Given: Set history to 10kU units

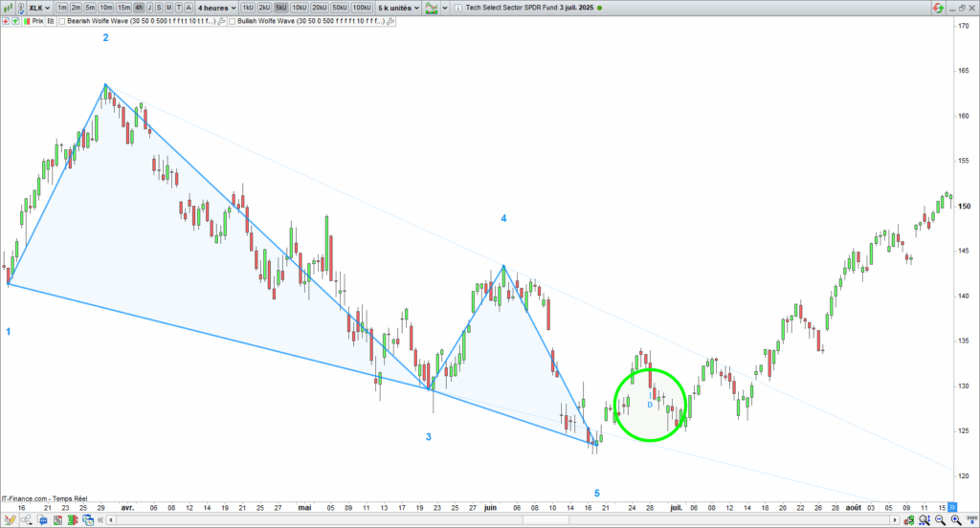Looking at the screenshot, I should coord(300,8).
